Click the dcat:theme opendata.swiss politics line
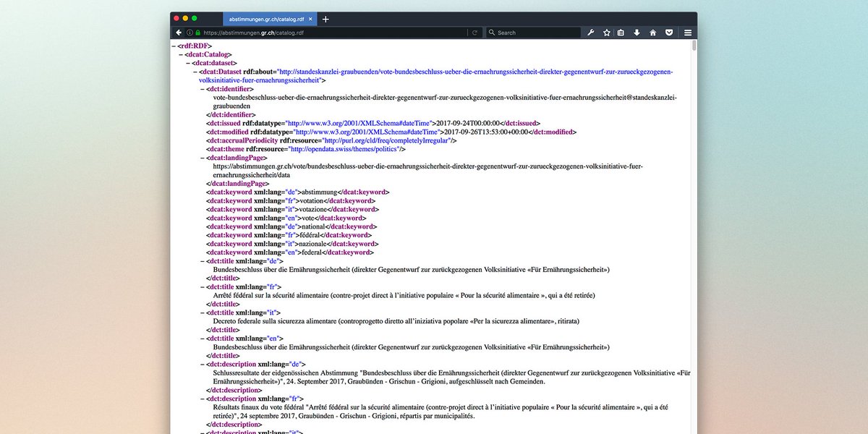868x434 pixels. 305,149
